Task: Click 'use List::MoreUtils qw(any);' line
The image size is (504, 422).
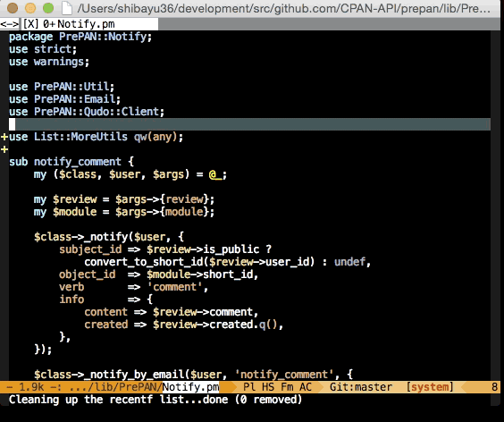Action: (97, 137)
